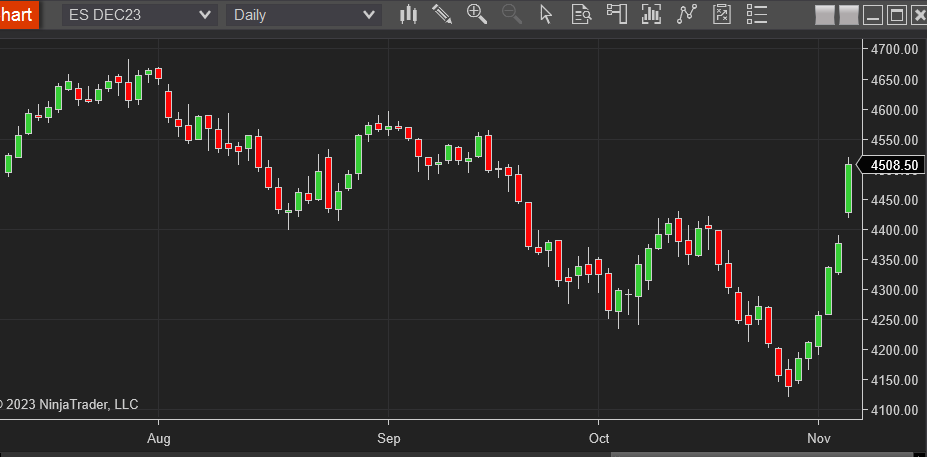Click the zoom in magnifier
Image resolution: width=927 pixels, height=457 pixels.
point(477,14)
